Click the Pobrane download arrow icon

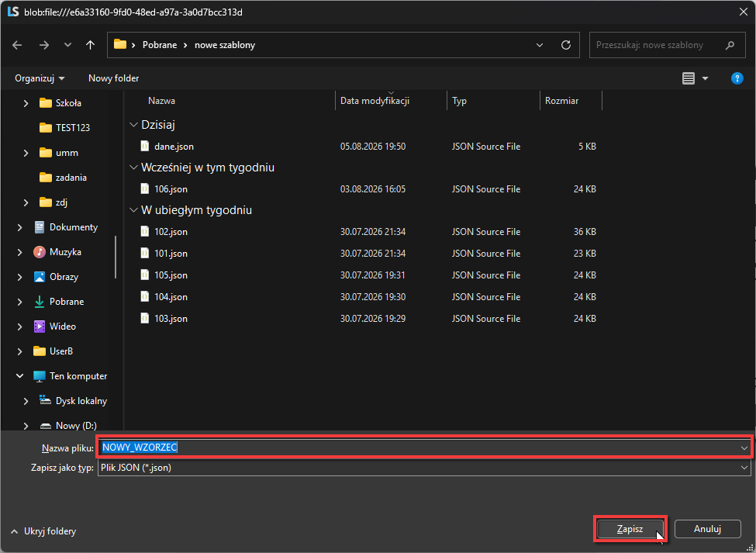click(39, 302)
